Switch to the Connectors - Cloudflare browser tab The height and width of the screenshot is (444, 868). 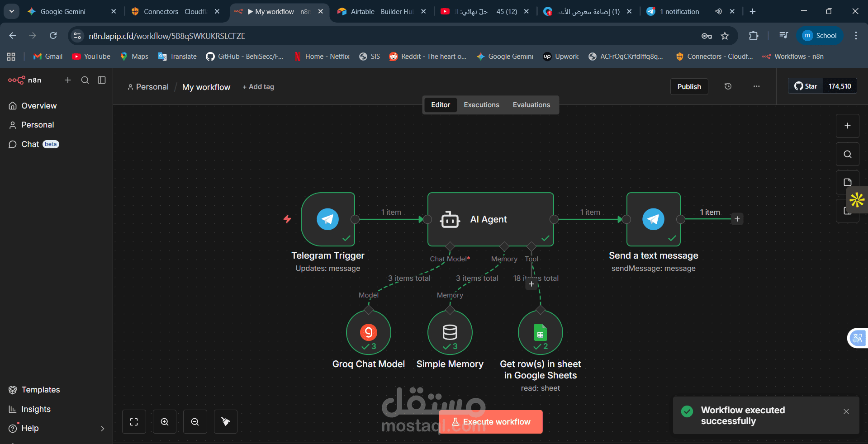175,12
